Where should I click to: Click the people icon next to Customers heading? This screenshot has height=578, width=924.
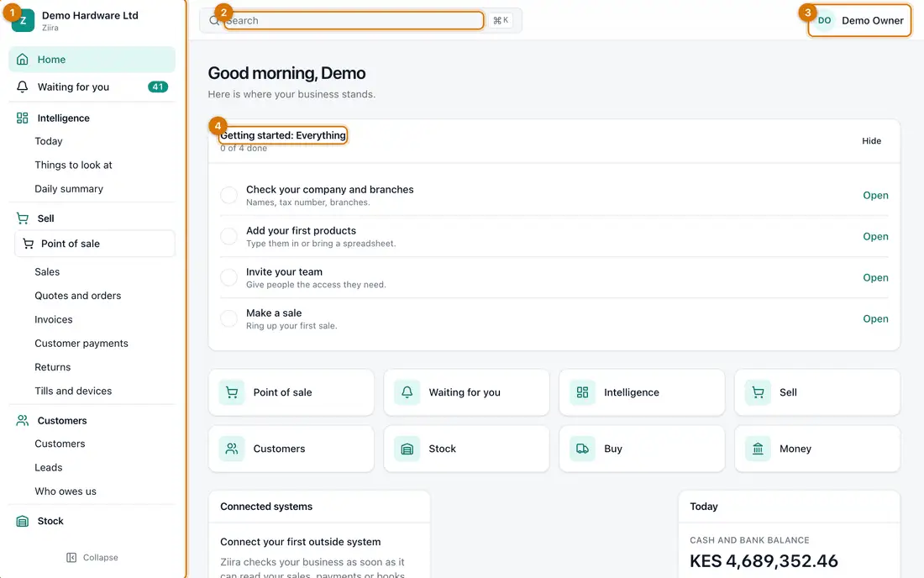[23, 421]
